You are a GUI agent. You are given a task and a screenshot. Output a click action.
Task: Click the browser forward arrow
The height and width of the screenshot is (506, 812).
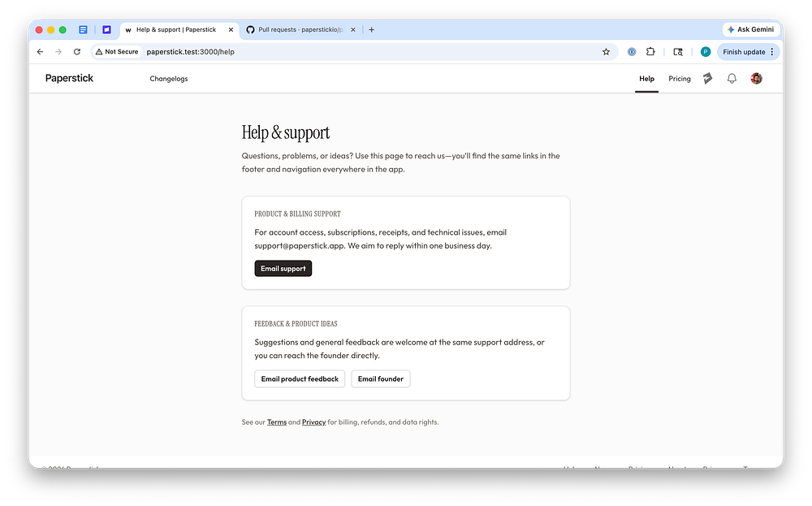coord(58,52)
